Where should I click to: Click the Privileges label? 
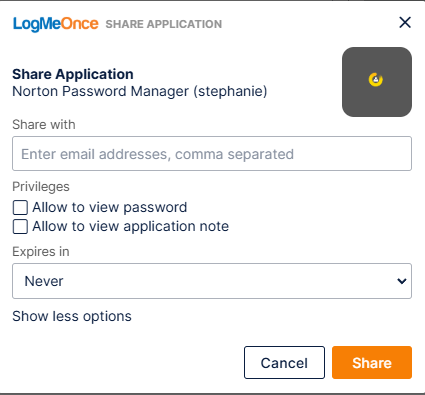point(41,187)
